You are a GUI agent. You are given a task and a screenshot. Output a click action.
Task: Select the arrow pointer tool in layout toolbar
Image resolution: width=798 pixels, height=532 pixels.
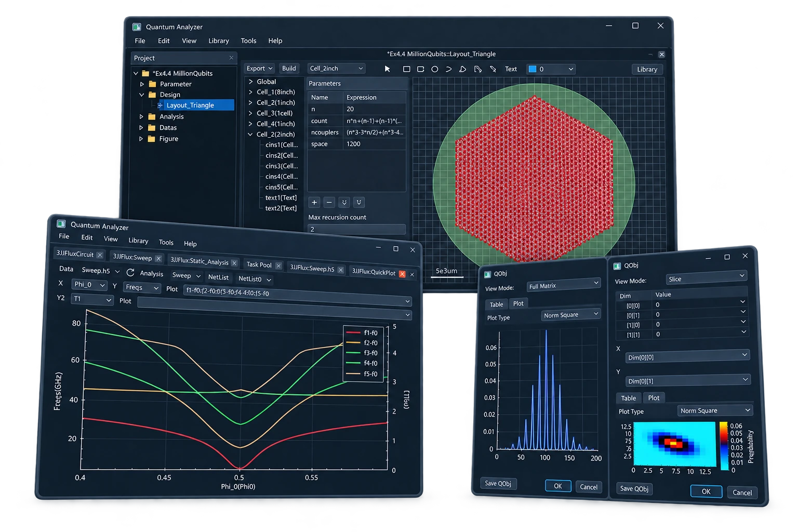(387, 69)
